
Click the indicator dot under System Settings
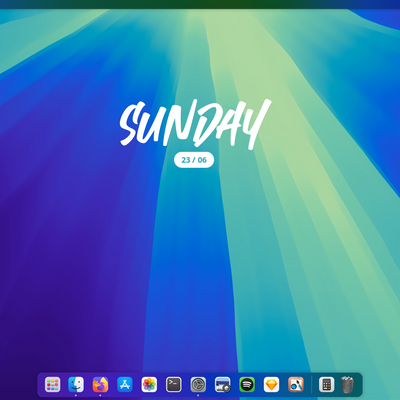pyautogui.click(x=198, y=395)
